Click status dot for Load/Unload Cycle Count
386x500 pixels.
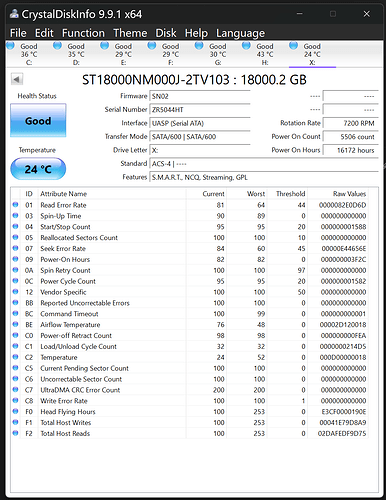tap(15, 346)
